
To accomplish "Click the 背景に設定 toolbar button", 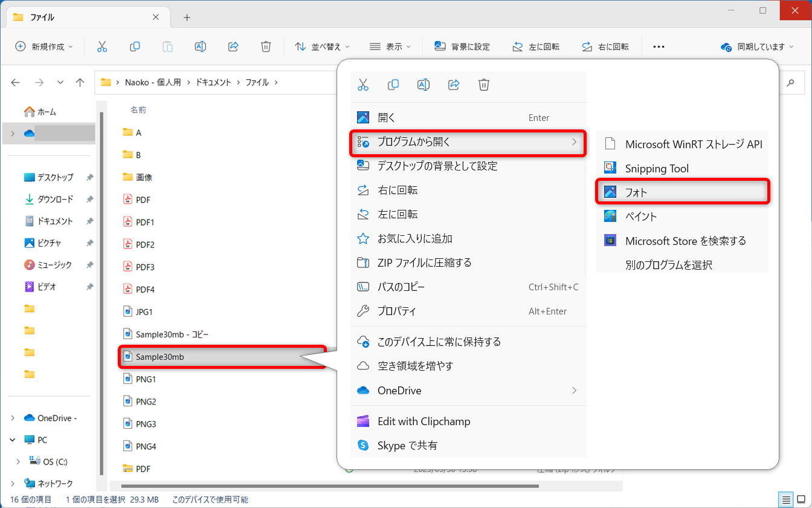I will [463, 47].
